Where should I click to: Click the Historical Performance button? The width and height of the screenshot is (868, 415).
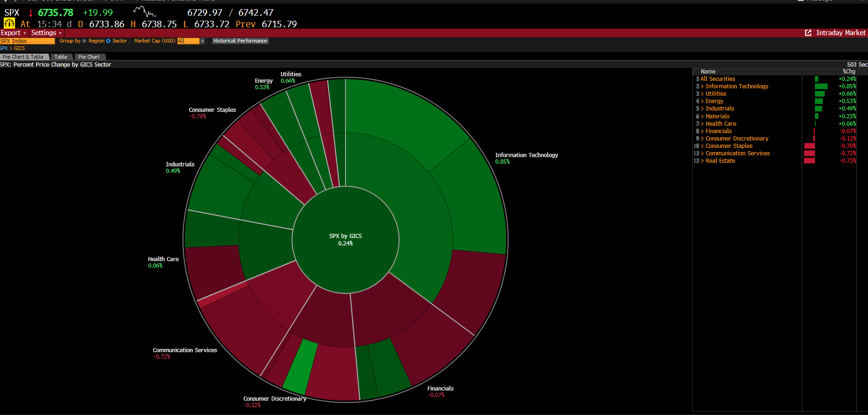[x=240, y=41]
